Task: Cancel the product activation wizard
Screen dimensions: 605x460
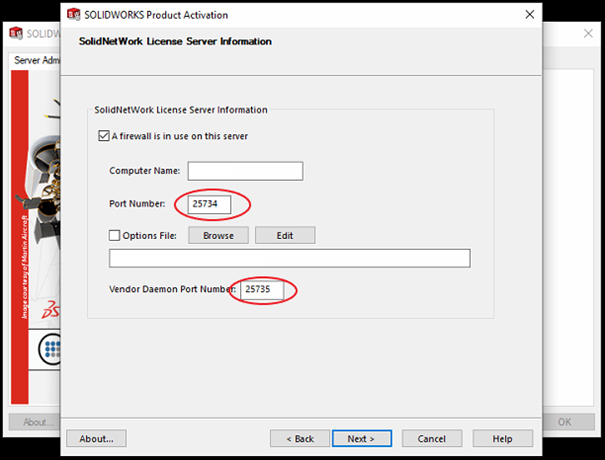Action: click(x=431, y=439)
